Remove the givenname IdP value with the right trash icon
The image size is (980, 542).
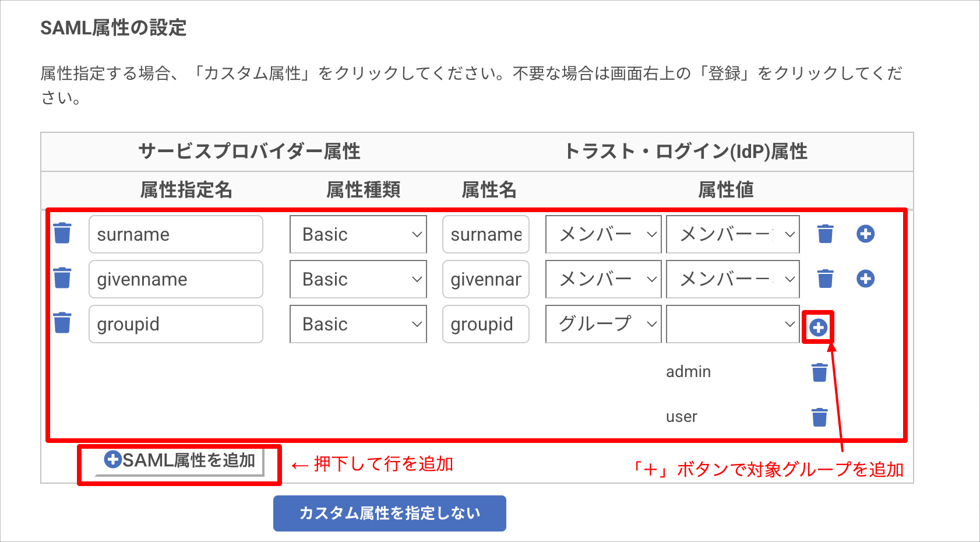[x=825, y=278]
